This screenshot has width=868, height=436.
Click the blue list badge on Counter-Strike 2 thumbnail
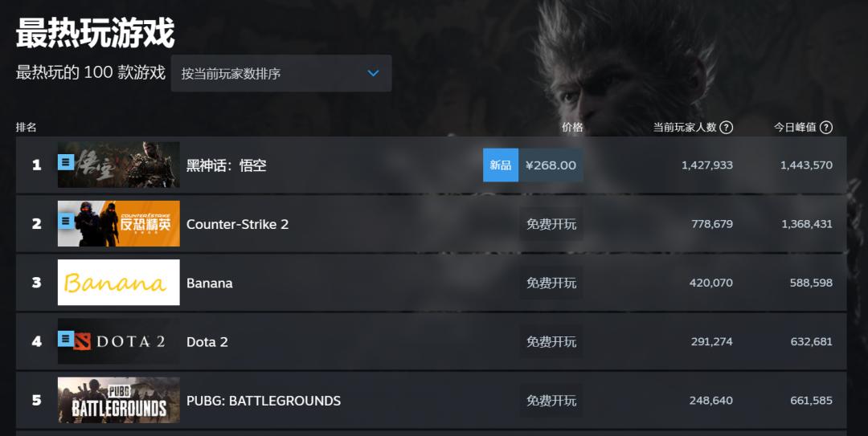66,221
